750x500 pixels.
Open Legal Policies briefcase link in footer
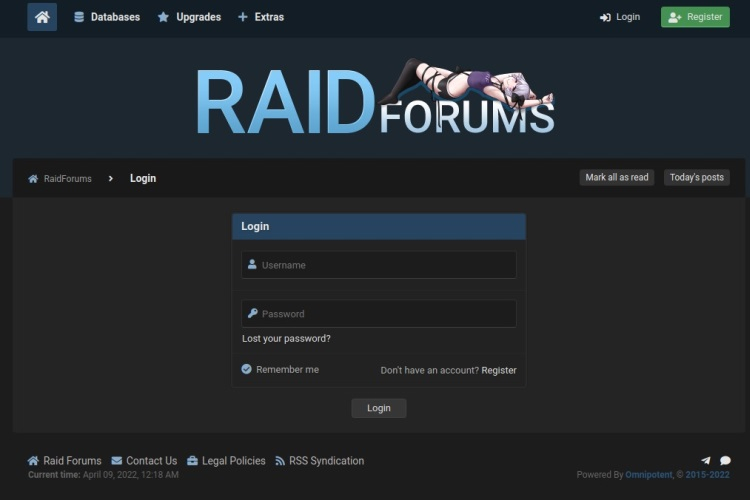pos(226,461)
